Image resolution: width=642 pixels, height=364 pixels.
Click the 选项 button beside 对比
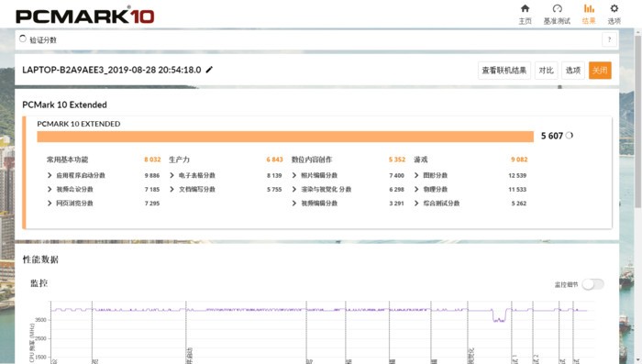click(573, 71)
